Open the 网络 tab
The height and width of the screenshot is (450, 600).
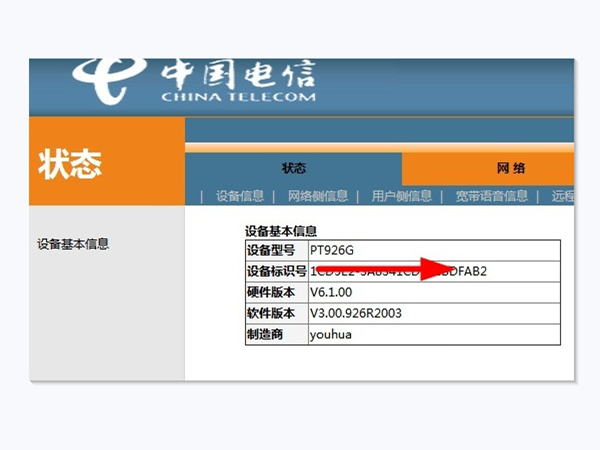(x=510, y=168)
